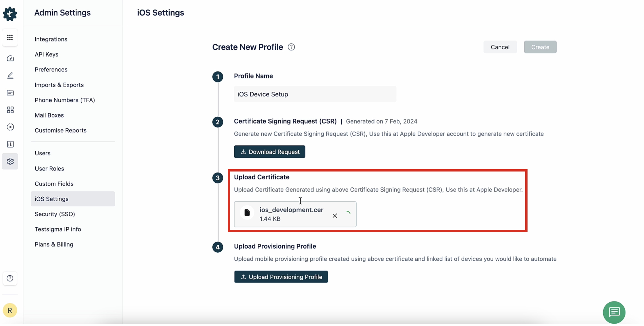Open the chat support bubble
644x326 pixels.
[x=614, y=312]
